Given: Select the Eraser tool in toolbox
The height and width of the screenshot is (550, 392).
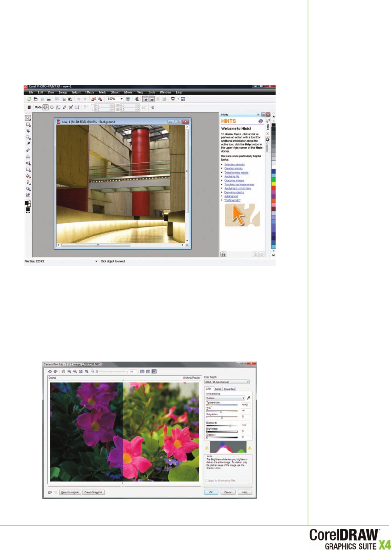Looking at the screenshot, I should pyautogui.click(x=28, y=150).
